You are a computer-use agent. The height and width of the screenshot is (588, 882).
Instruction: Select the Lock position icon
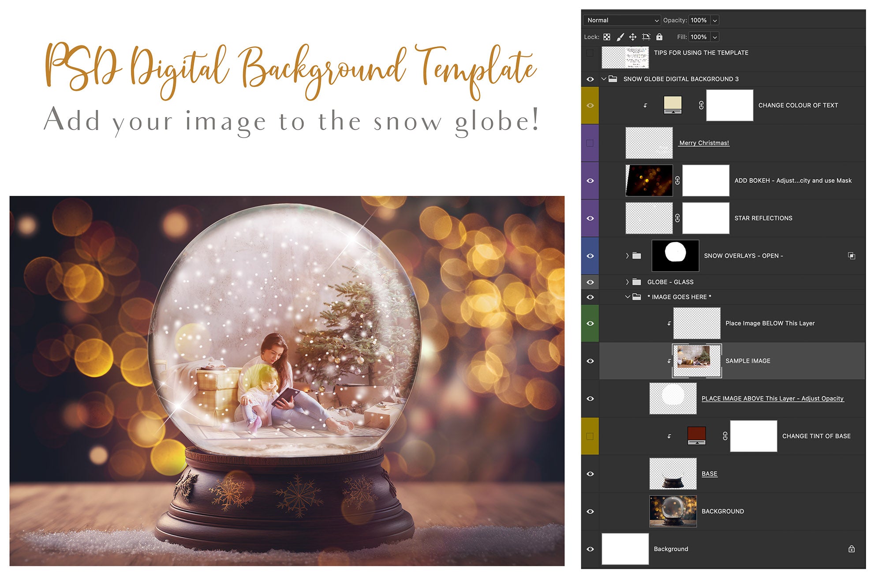pos(633,37)
